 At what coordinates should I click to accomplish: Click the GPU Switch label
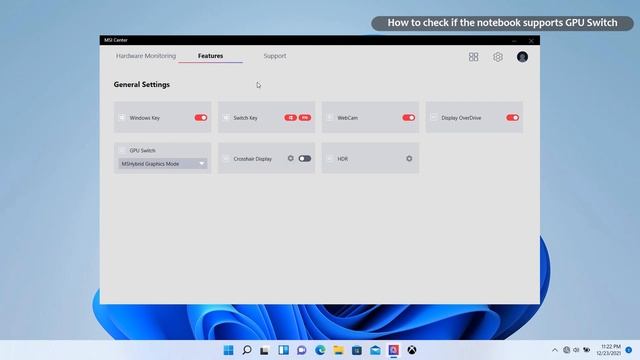pos(142,151)
